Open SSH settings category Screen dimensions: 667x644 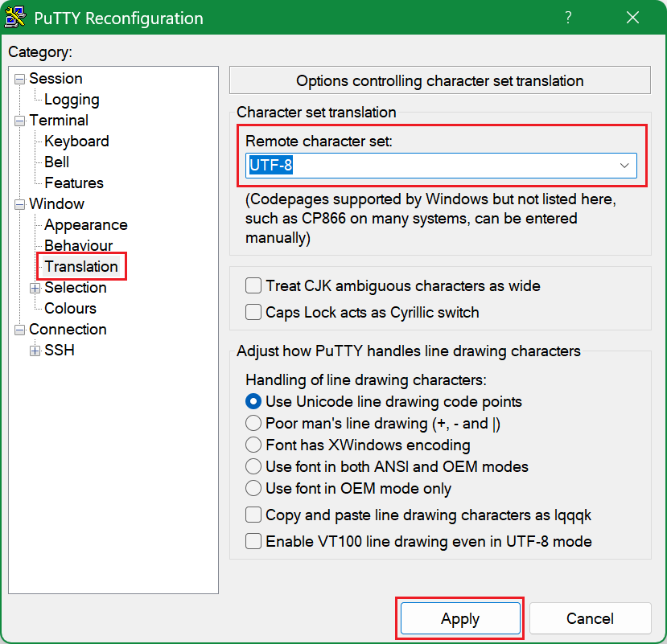click(59, 351)
